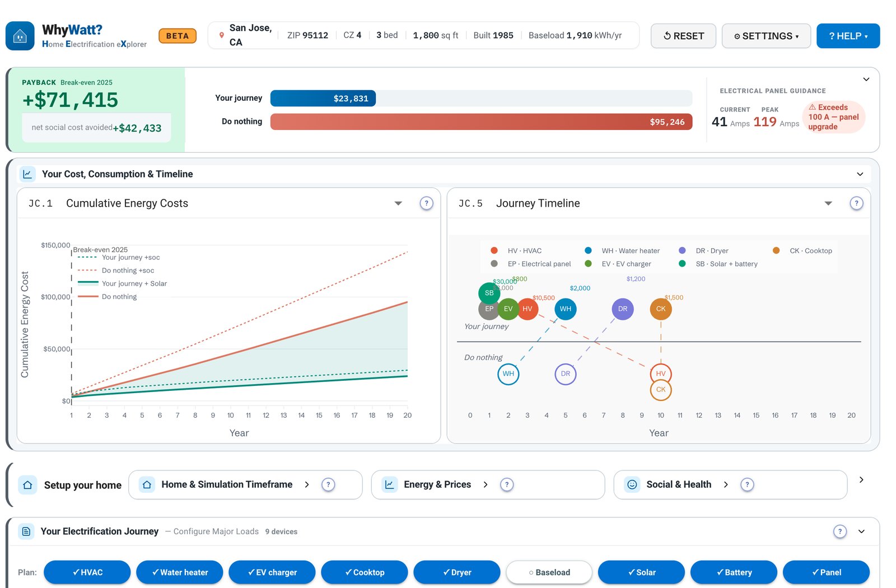Toggle Battery in the plan
The height and width of the screenshot is (588, 896).
(734, 572)
